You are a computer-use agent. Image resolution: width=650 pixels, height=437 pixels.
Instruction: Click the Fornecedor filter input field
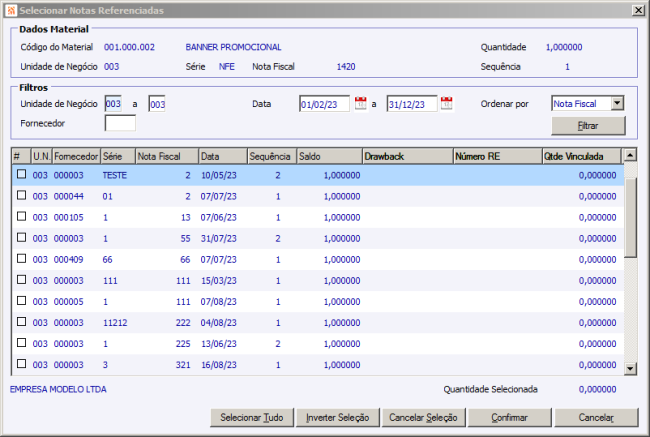coord(120,124)
